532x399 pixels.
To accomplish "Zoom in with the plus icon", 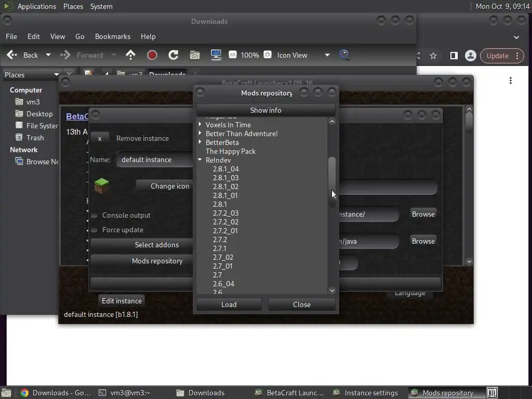I will (268, 55).
